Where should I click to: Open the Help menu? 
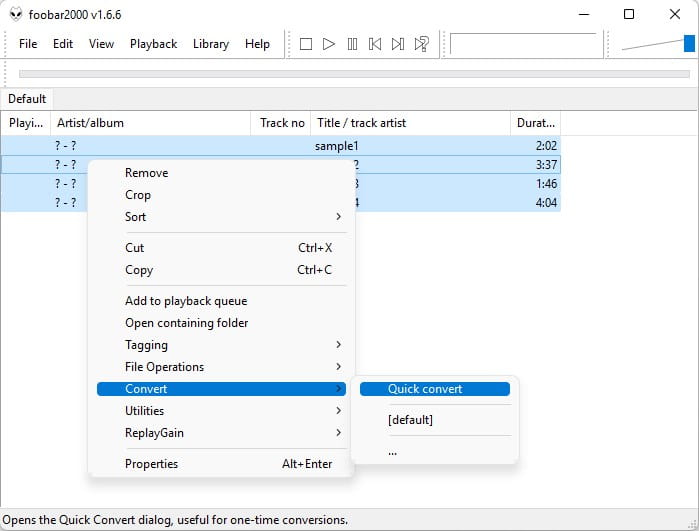coord(257,44)
